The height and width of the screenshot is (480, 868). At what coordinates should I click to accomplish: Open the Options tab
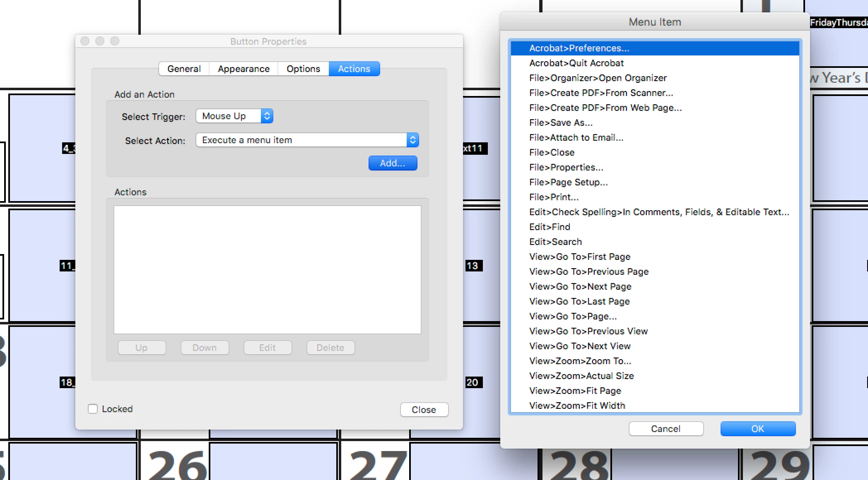pyautogui.click(x=303, y=69)
